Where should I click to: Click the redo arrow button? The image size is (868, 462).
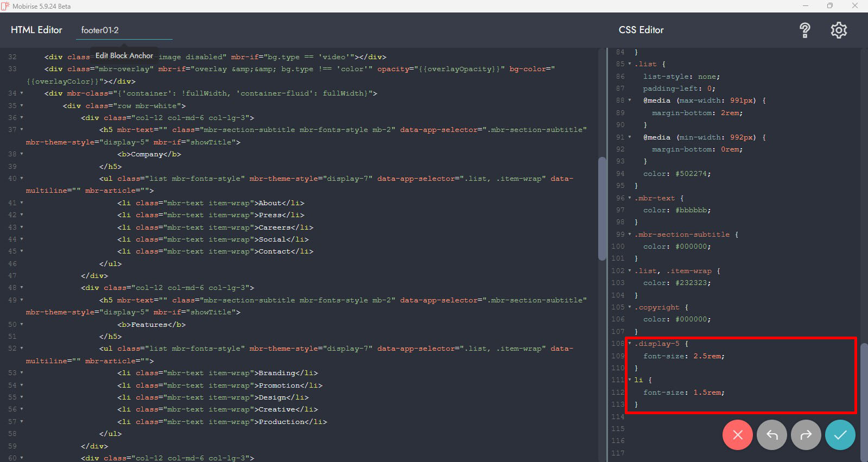pos(806,435)
